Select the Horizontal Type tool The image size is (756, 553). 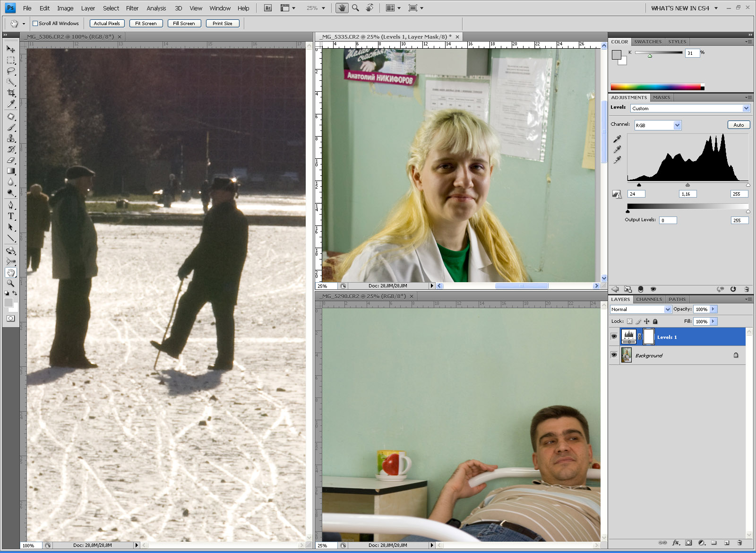[11, 216]
